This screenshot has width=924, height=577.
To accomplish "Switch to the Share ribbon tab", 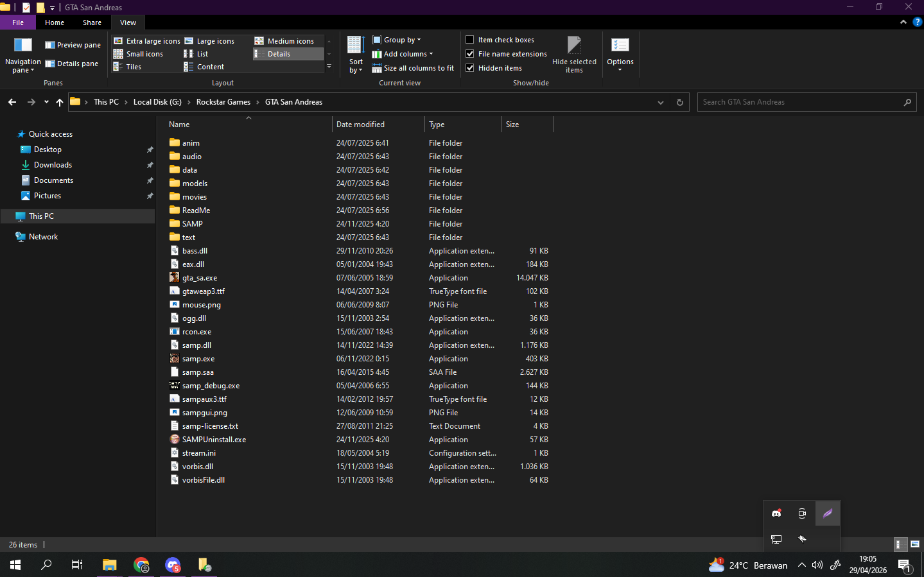I will point(92,22).
